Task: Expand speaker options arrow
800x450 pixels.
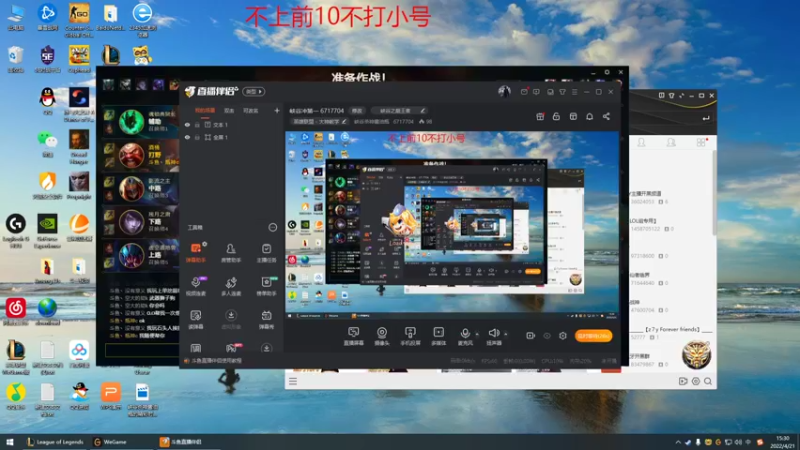Action: click(506, 334)
